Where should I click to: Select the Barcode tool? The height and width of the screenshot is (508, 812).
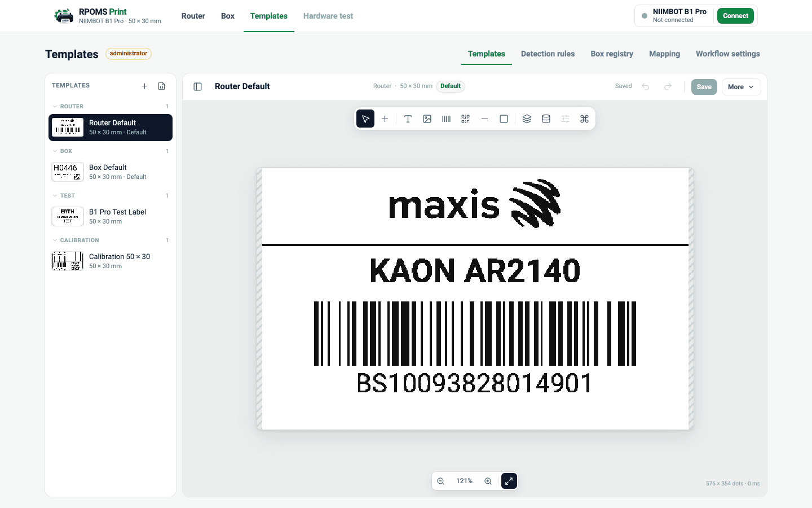coord(446,119)
